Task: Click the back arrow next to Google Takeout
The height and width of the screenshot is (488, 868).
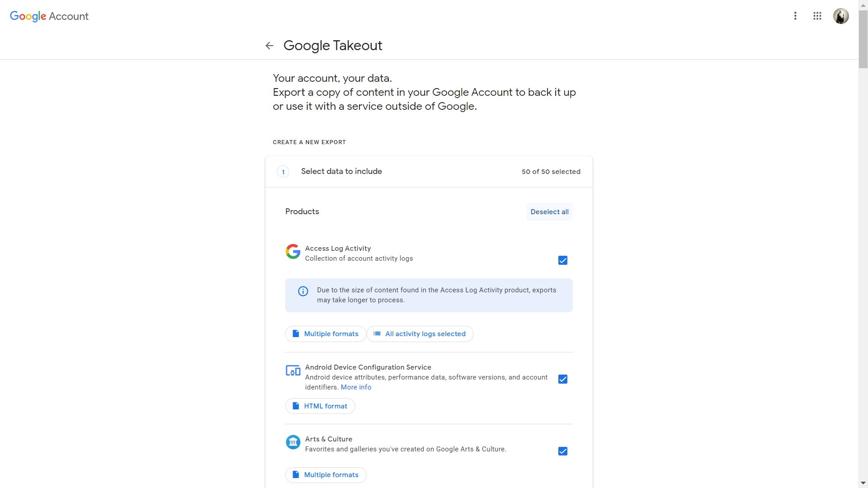Action: pyautogui.click(x=269, y=46)
